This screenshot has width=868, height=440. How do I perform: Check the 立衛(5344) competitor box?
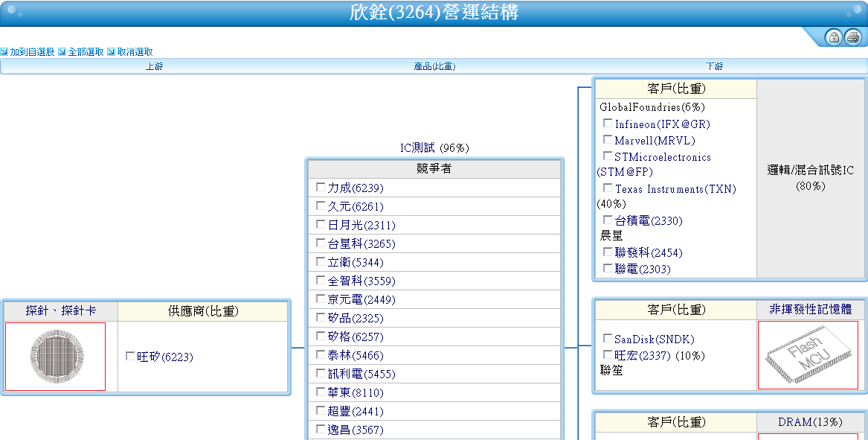coord(321,261)
